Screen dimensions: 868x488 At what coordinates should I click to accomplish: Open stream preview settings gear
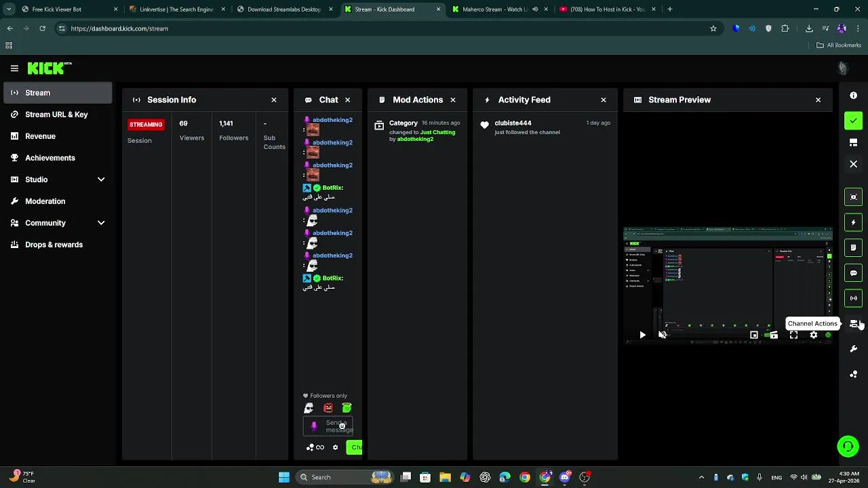tap(814, 335)
